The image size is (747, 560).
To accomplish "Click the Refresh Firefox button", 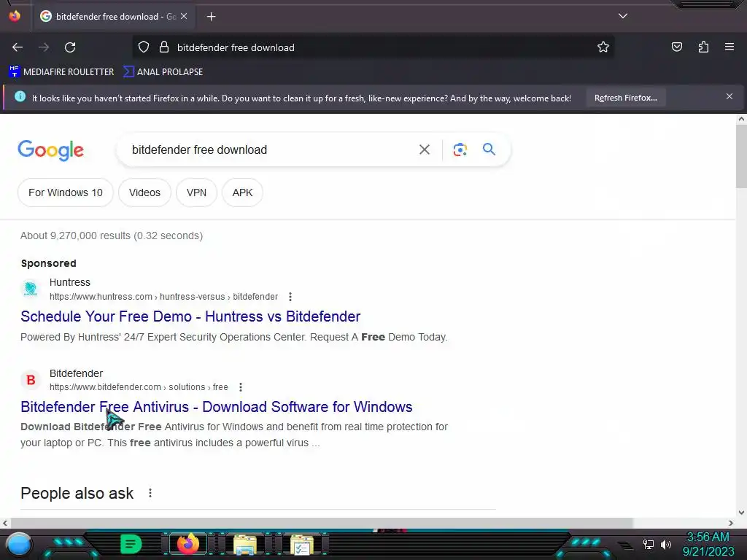I will coord(625,98).
